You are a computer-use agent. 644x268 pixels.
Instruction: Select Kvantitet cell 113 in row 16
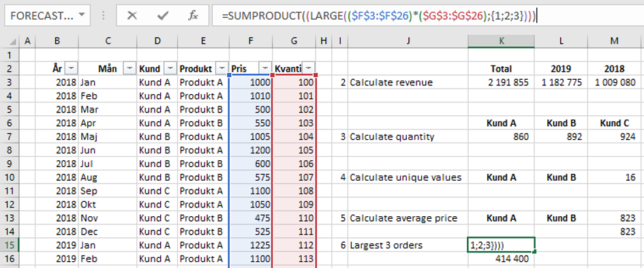294,259
